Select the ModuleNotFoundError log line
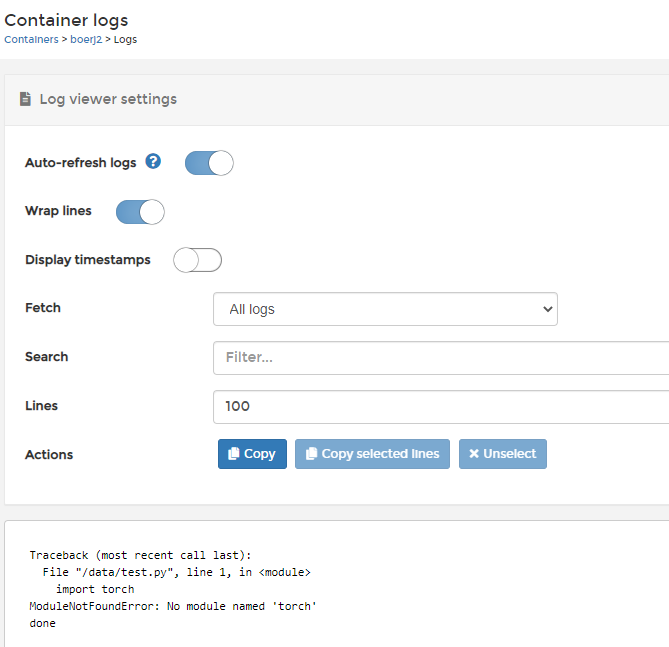 (173, 606)
